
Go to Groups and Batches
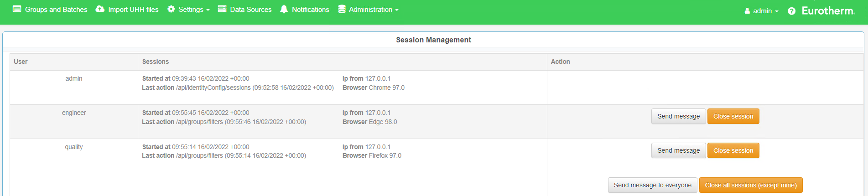pyautogui.click(x=56, y=10)
